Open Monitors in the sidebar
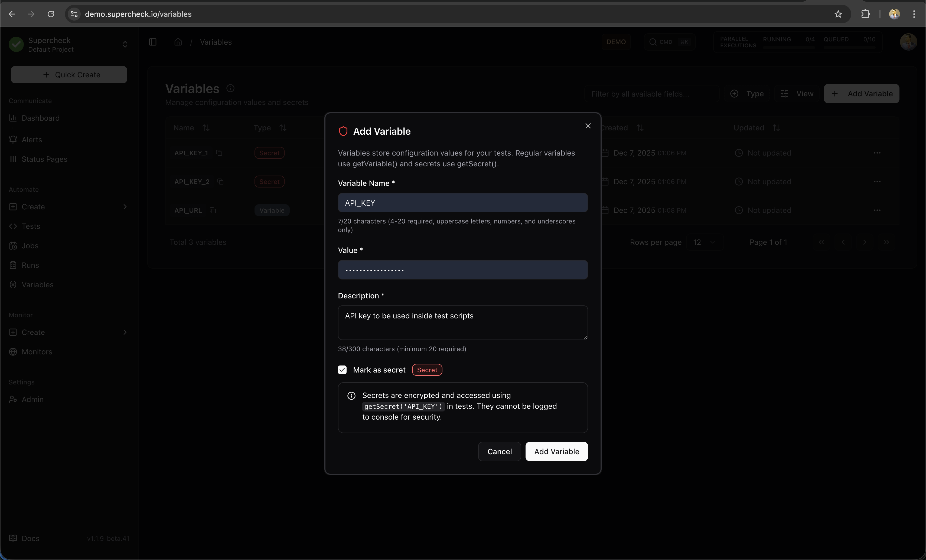 coord(37,352)
